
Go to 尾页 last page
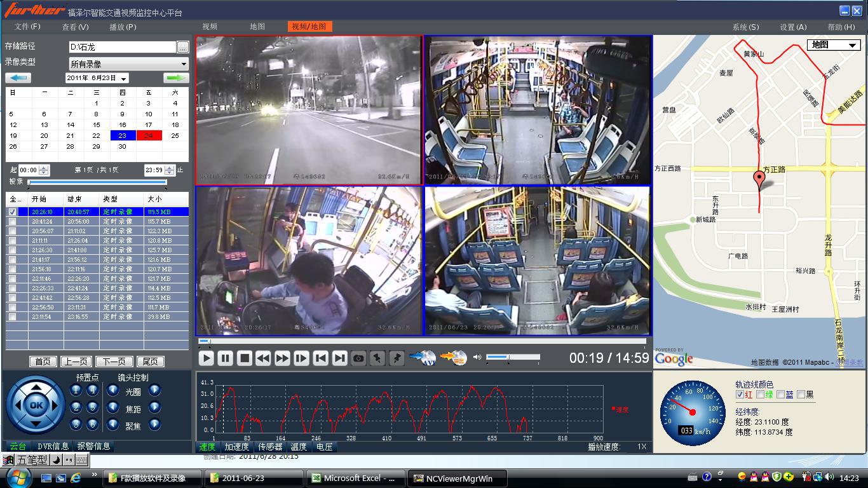point(151,362)
